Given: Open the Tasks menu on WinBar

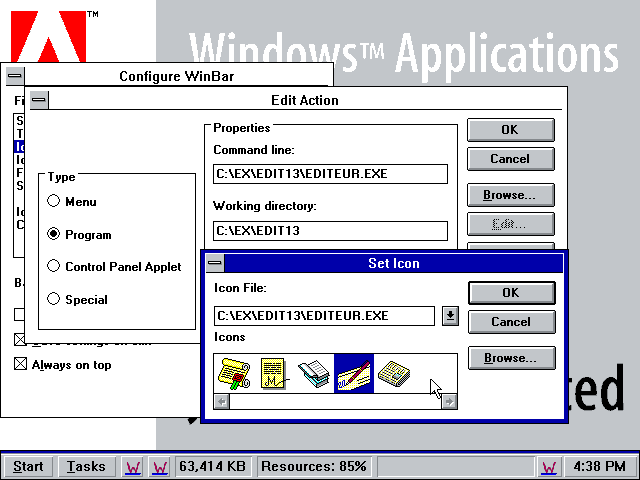Looking at the screenshot, I should coord(86,466).
